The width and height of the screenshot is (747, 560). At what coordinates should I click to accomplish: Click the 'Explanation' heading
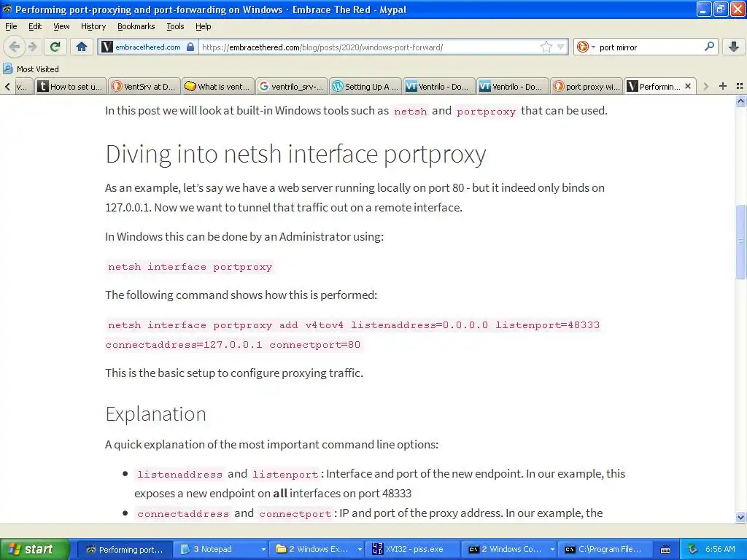156,414
